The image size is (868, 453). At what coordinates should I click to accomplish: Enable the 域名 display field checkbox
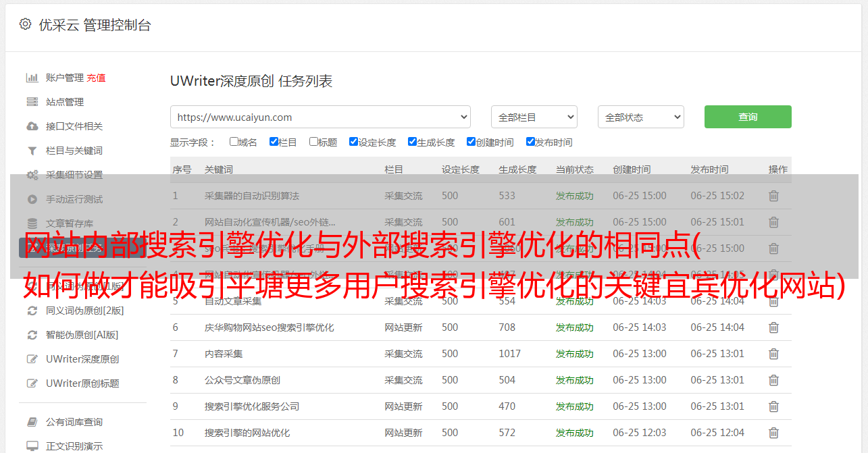pyautogui.click(x=234, y=142)
